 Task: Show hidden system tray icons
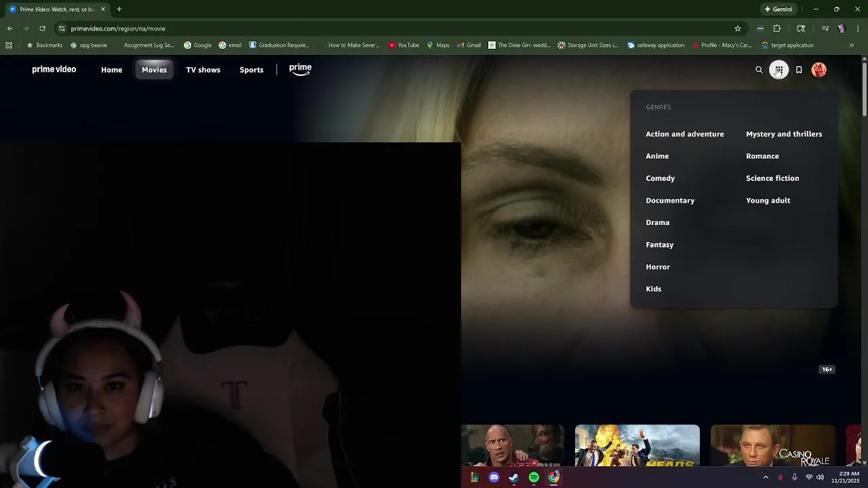coord(766,477)
